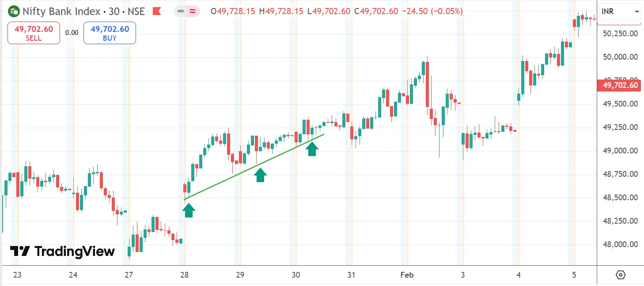Expand the chart interval 30 selector
This screenshot has width=644, height=286.
pyautogui.click(x=115, y=11)
